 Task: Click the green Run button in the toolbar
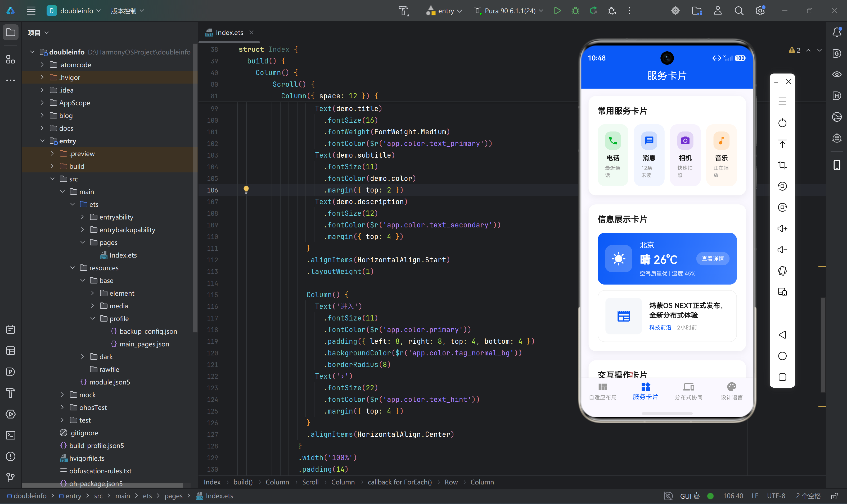click(557, 11)
